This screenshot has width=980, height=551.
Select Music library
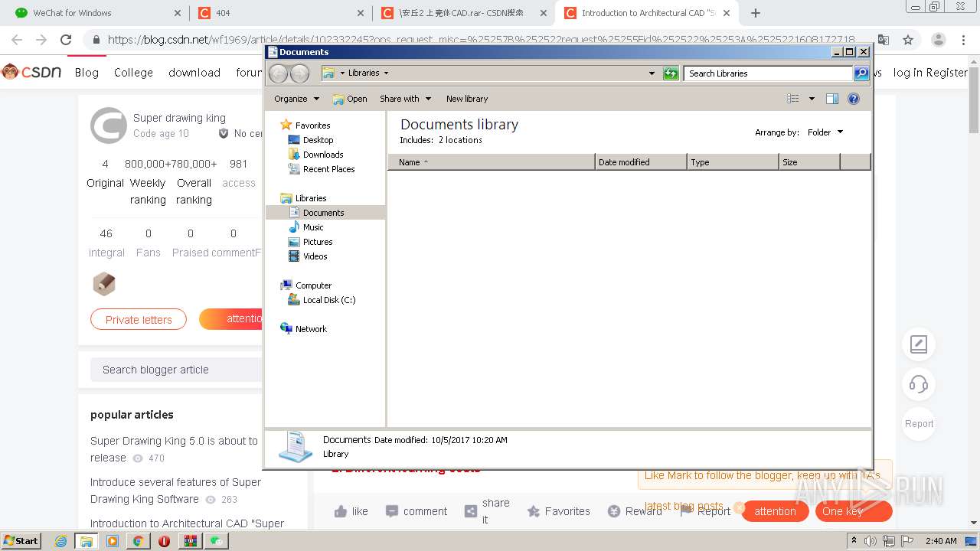313,227
